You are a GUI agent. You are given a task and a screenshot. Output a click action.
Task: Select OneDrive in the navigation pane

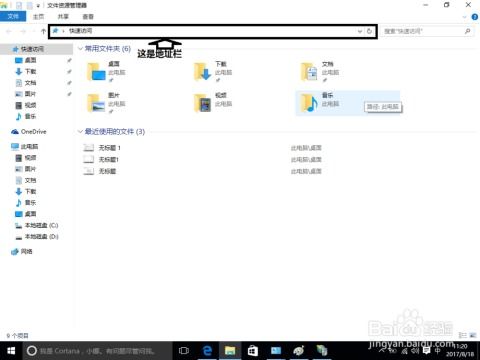point(33,132)
